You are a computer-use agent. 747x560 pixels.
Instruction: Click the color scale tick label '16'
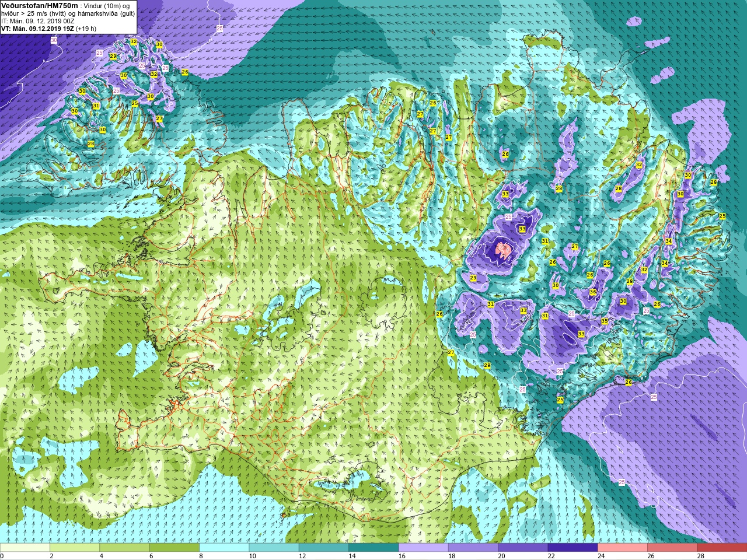pyautogui.click(x=402, y=556)
